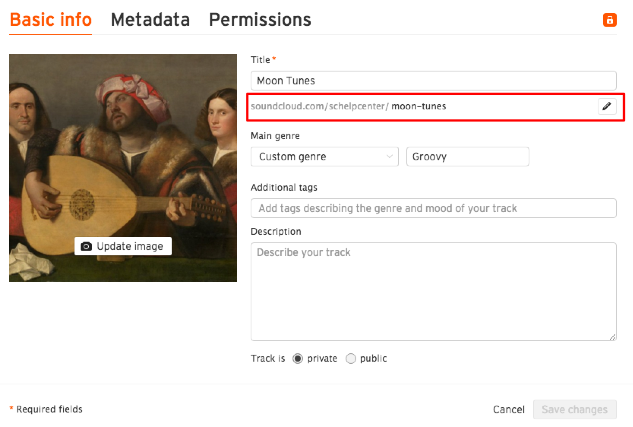This screenshot has width=633, height=427.
Task: Click the Moon Tunes title field
Action: coord(434,81)
